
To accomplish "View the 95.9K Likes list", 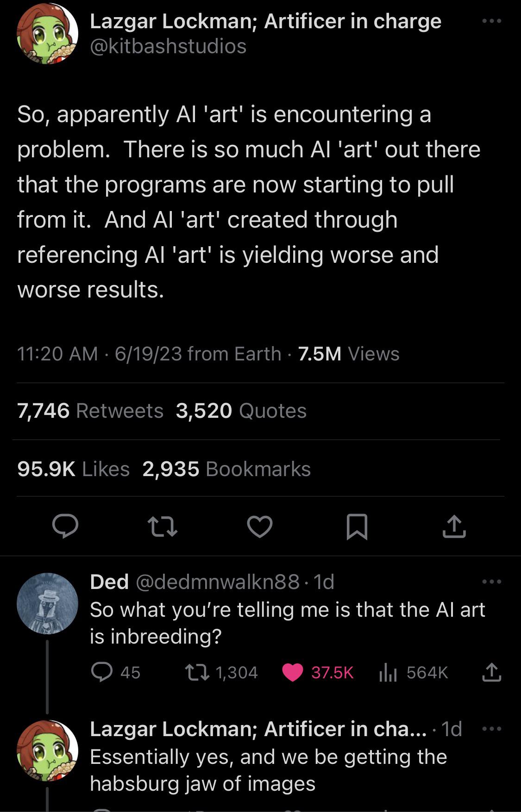I will (x=73, y=469).
